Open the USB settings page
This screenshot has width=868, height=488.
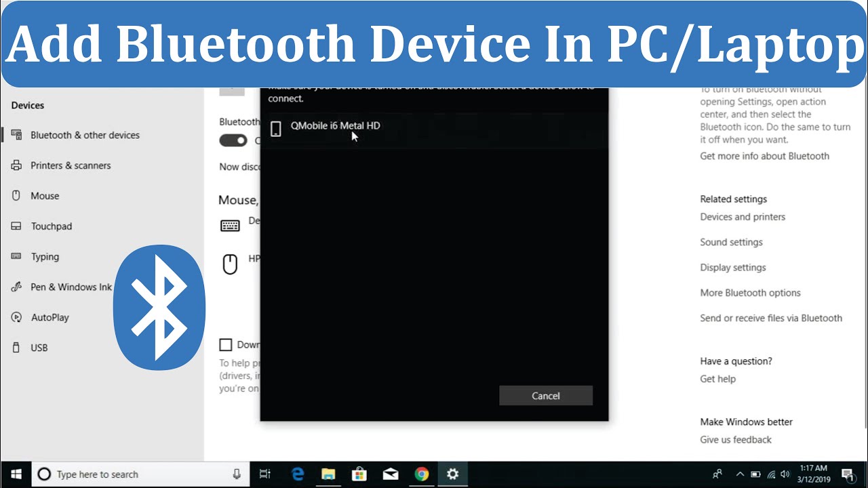tap(39, 348)
